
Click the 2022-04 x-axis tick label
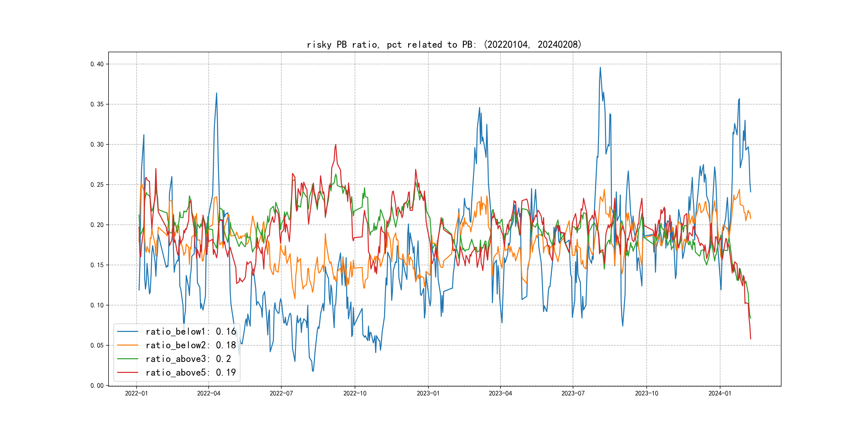(209, 393)
